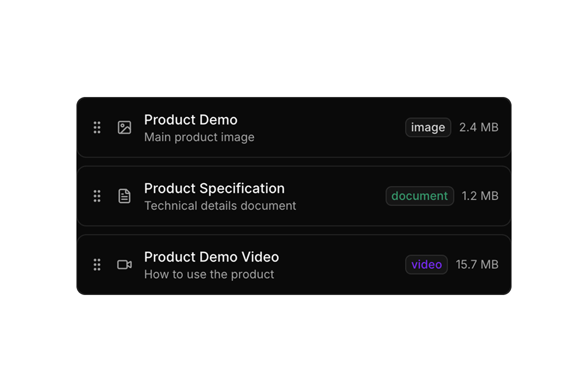The height and width of the screenshot is (392, 588).
Task: Click the camera icon for Product Demo Video
Action: coord(124,265)
